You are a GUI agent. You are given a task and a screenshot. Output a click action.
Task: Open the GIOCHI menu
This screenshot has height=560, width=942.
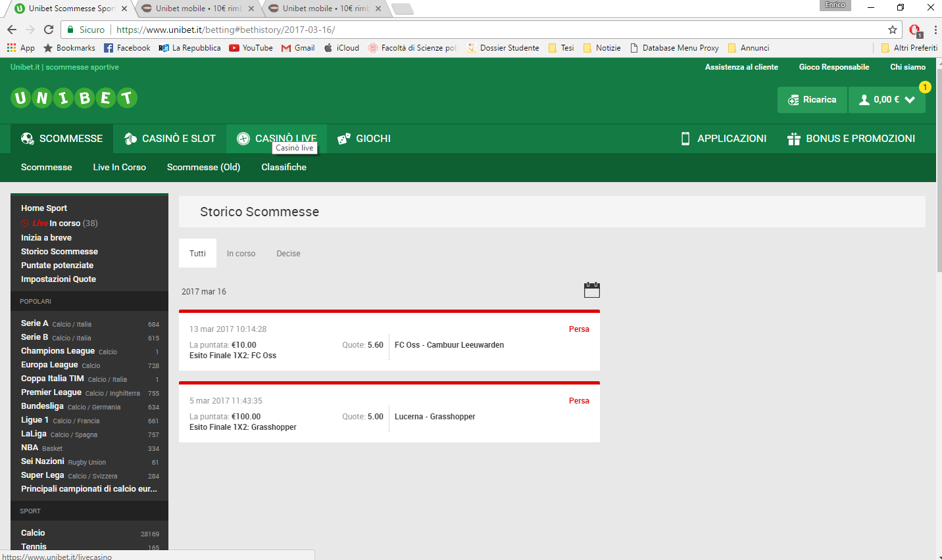pyautogui.click(x=364, y=139)
